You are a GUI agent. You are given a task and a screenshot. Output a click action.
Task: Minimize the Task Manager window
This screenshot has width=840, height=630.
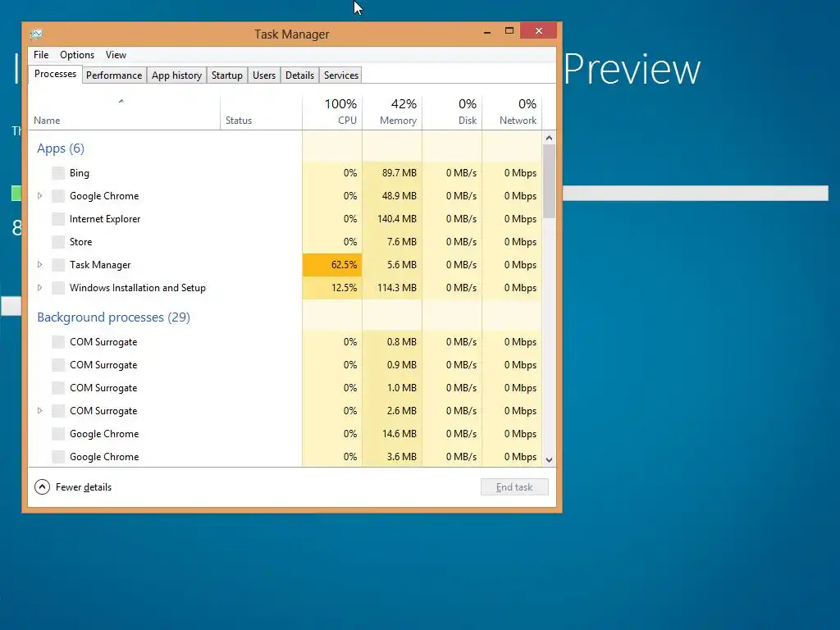[487, 32]
